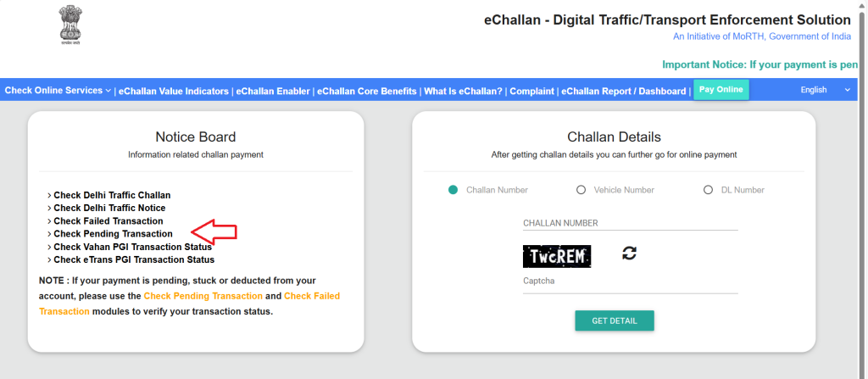868x379 pixels.
Task: Focus the Challan Number input field
Action: pyautogui.click(x=630, y=223)
